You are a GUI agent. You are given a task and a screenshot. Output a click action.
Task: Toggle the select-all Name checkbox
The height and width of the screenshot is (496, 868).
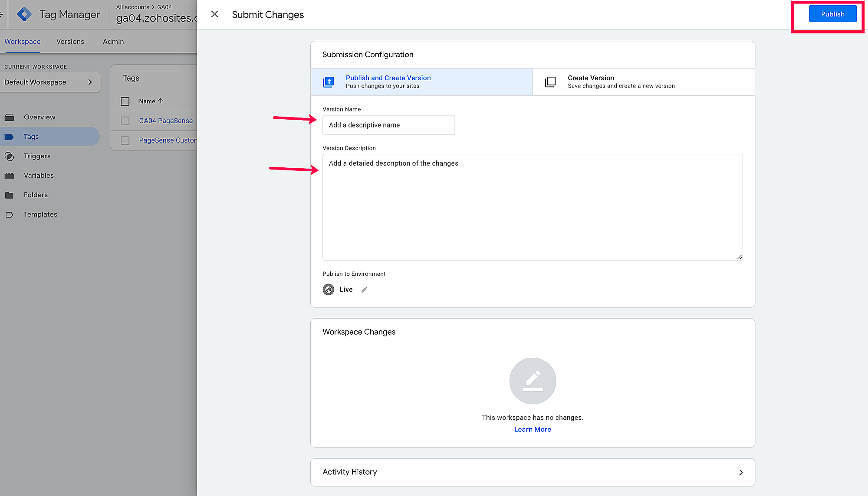[125, 101]
